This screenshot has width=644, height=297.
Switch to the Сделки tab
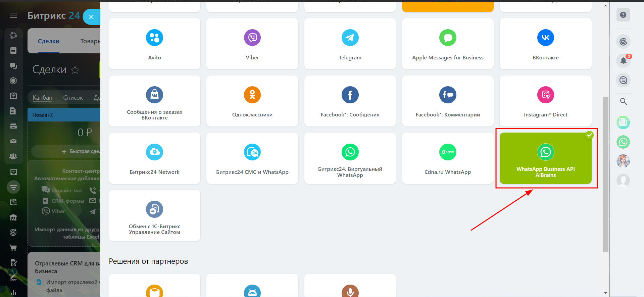coord(49,41)
